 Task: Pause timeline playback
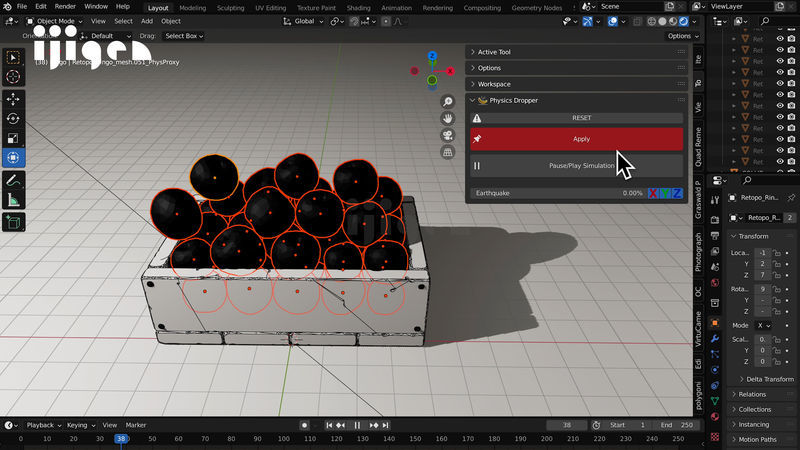[357, 425]
